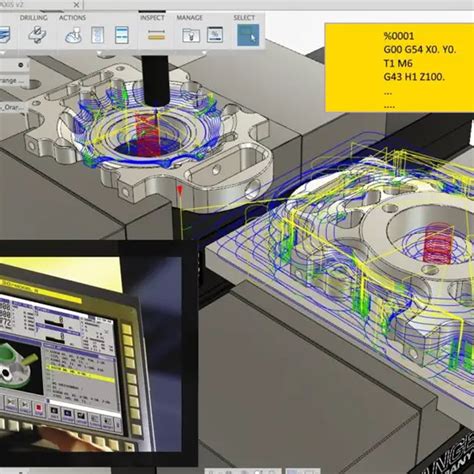Click the 'T1 M6' tool change line

pyautogui.click(x=398, y=63)
